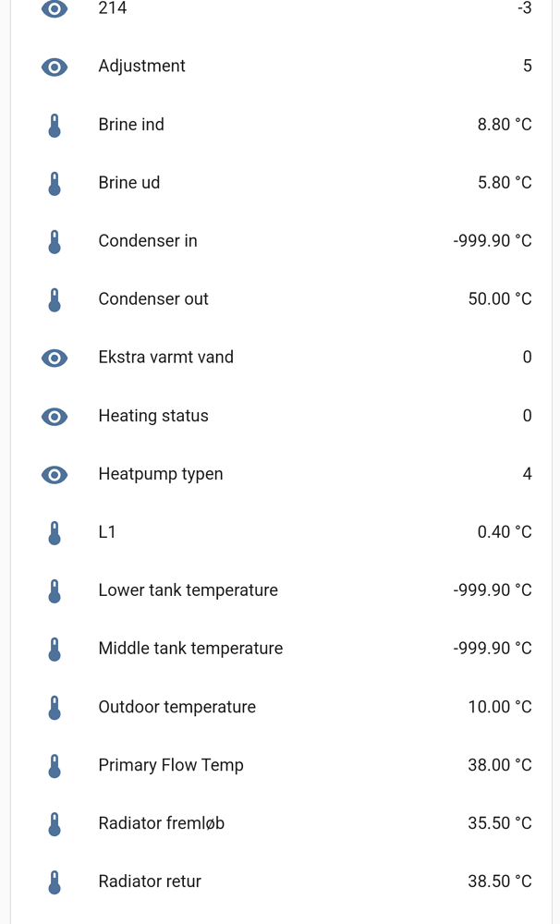
Task: Click the Primary Flow Temp thermometer icon
Action: point(54,765)
